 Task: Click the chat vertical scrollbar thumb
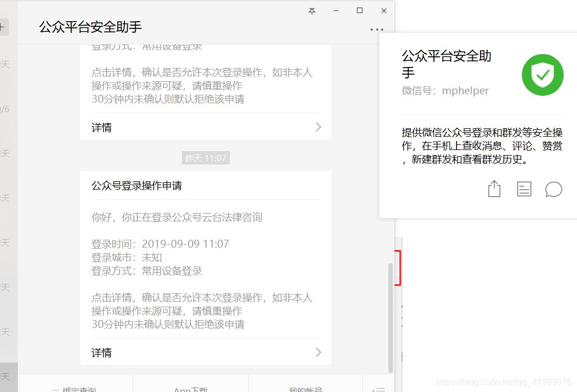pyautogui.click(x=391, y=318)
